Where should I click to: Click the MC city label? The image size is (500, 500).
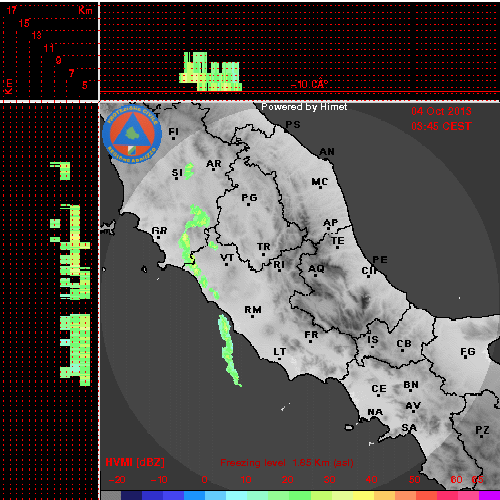pyautogui.click(x=320, y=182)
